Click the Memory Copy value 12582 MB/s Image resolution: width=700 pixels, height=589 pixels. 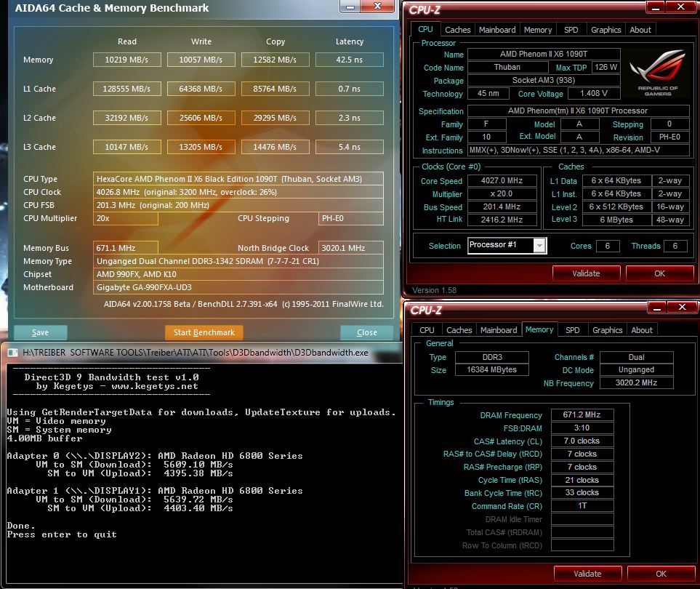(x=275, y=60)
